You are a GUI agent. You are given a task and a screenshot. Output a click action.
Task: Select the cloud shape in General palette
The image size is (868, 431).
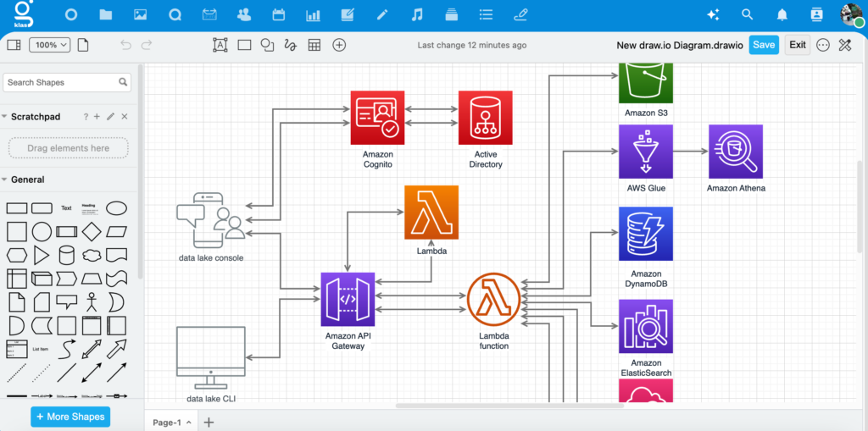pyautogui.click(x=92, y=255)
